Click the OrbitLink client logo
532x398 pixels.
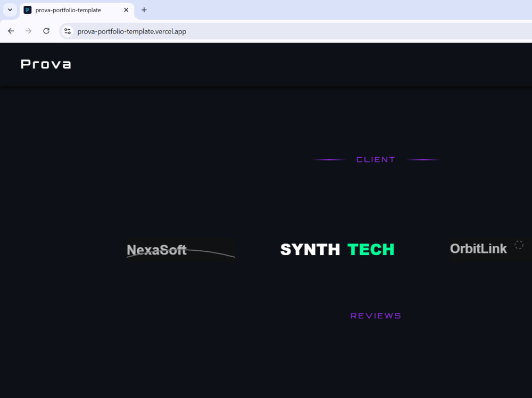coord(478,249)
